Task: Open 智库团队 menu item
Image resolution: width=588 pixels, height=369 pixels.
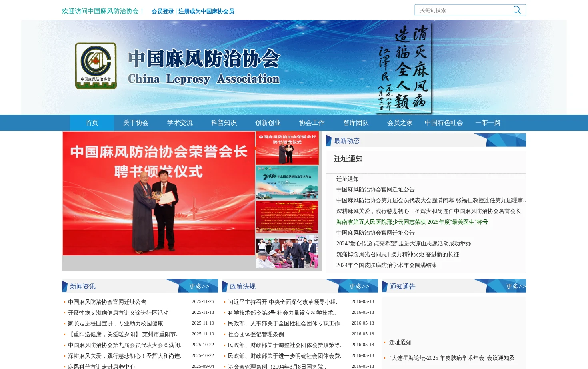Action: point(356,123)
